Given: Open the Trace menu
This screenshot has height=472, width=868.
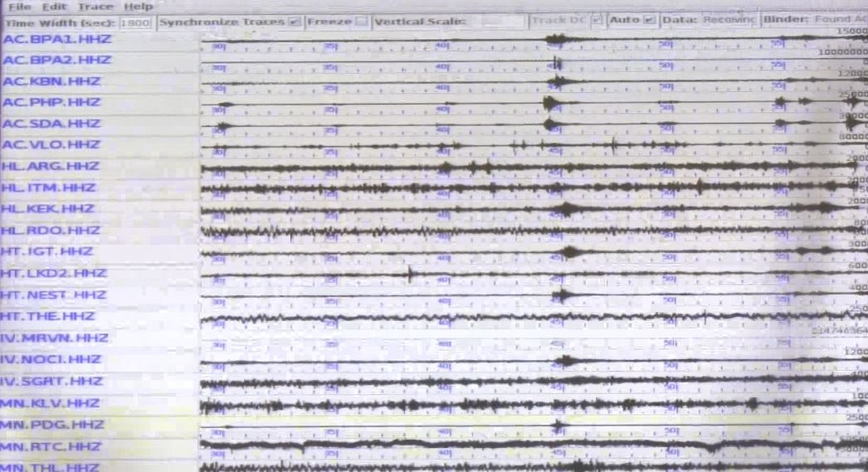Looking at the screenshot, I should click(95, 7).
